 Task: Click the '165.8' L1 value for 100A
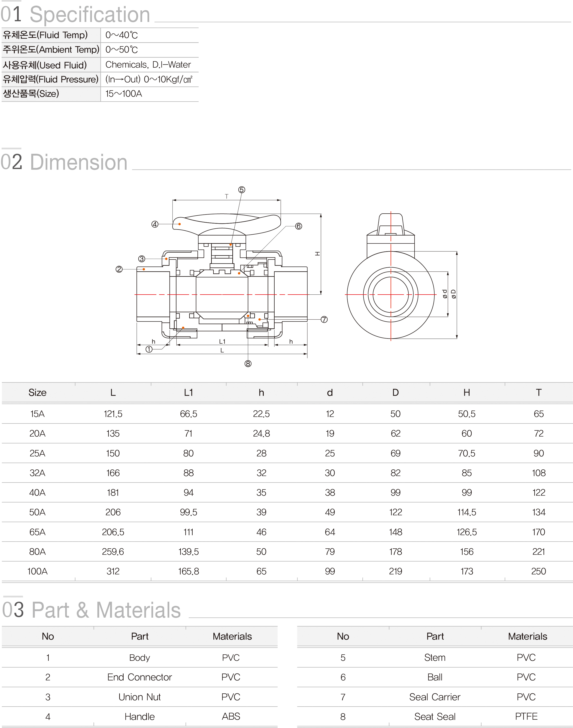pos(188,571)
